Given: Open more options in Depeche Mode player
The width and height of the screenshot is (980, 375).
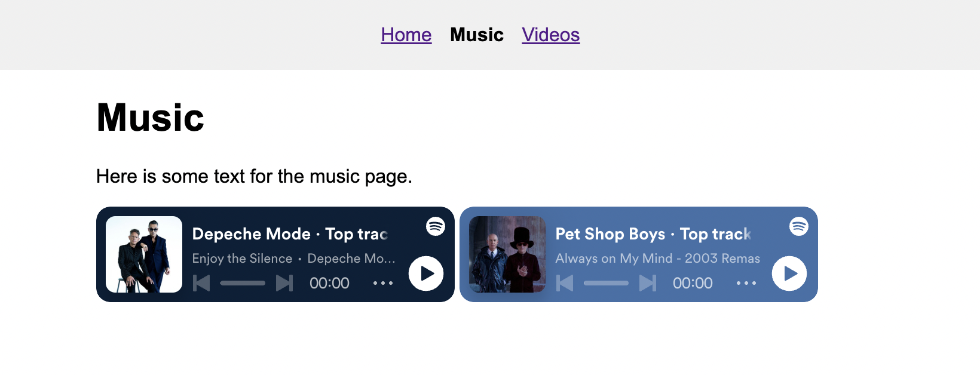Looking at the screenshot, I should 383,283.
